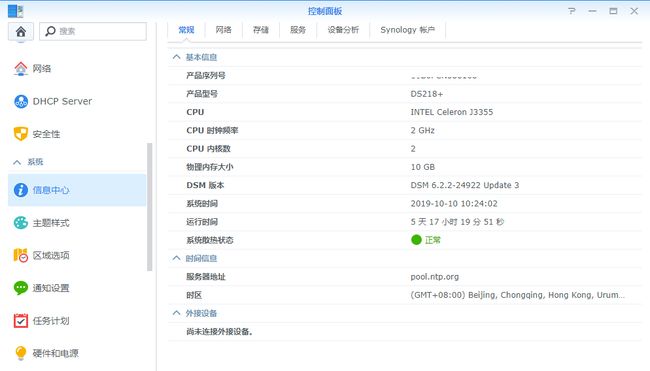Click DSM 6.2.2-24922 Update 3 text

pyautogui.click(x=465, y=185)
